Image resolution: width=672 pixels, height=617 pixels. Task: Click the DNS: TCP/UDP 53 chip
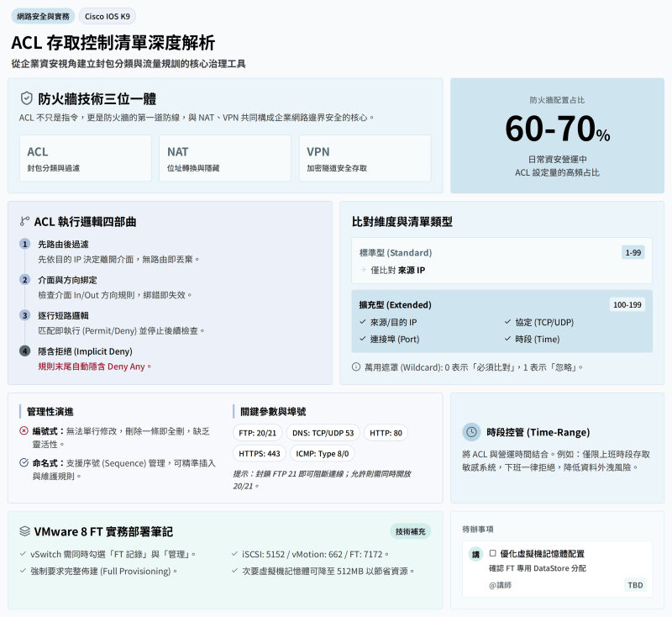323,433
